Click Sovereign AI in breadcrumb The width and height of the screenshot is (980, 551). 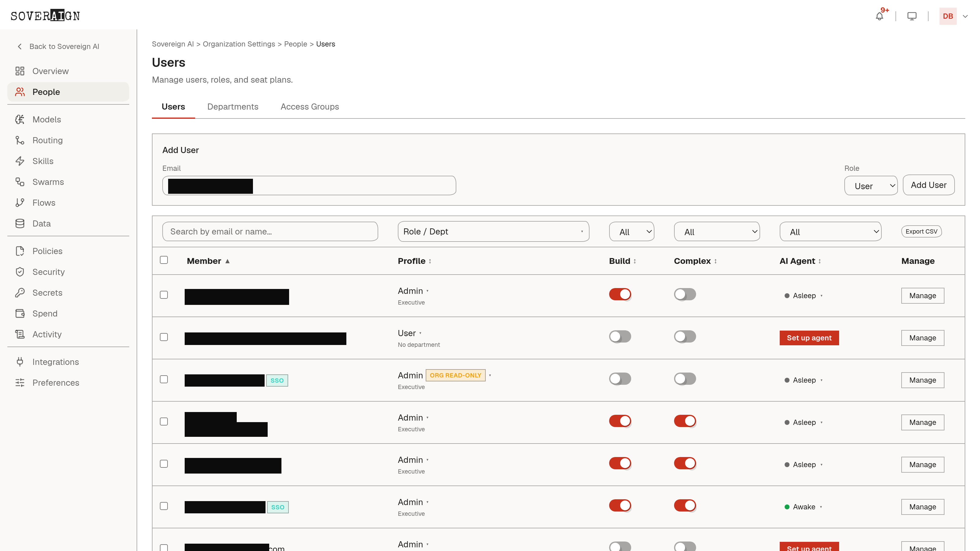coord(173,44)
